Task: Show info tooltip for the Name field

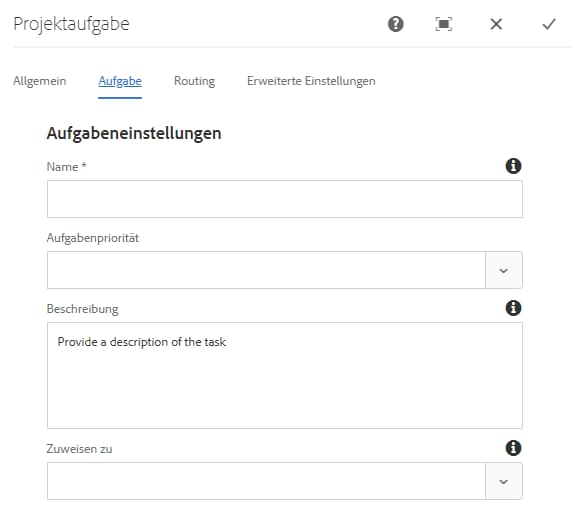Action: pos(513,166)
